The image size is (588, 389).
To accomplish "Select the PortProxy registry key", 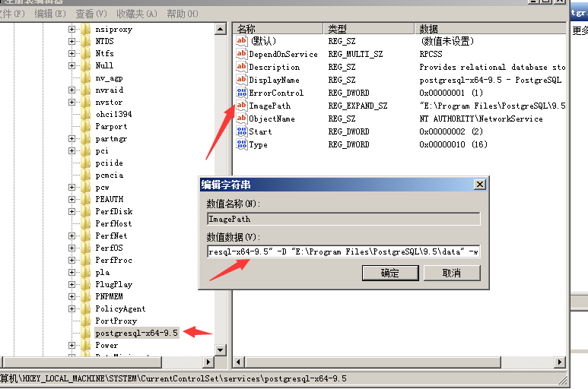I will coord(116,321).
